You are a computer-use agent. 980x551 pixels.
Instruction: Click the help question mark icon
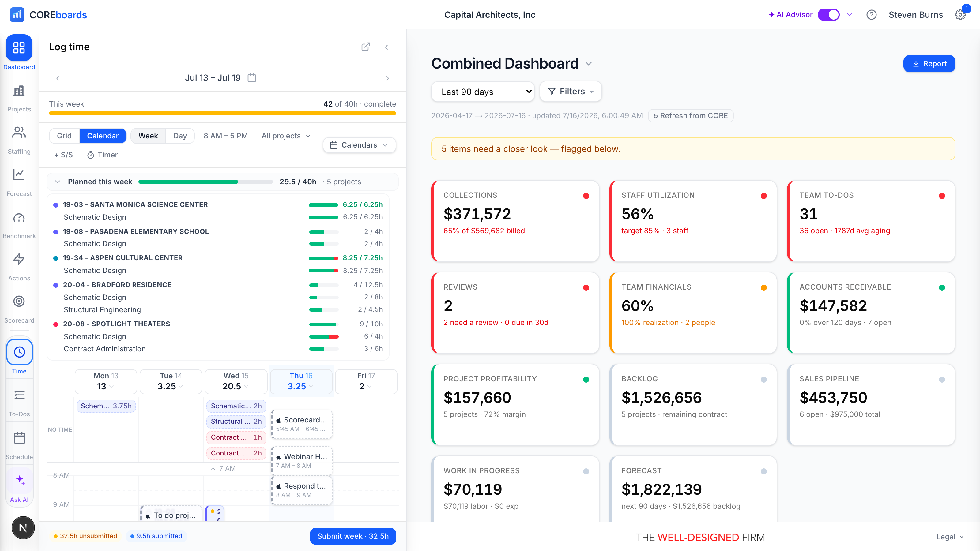[871, 15]
